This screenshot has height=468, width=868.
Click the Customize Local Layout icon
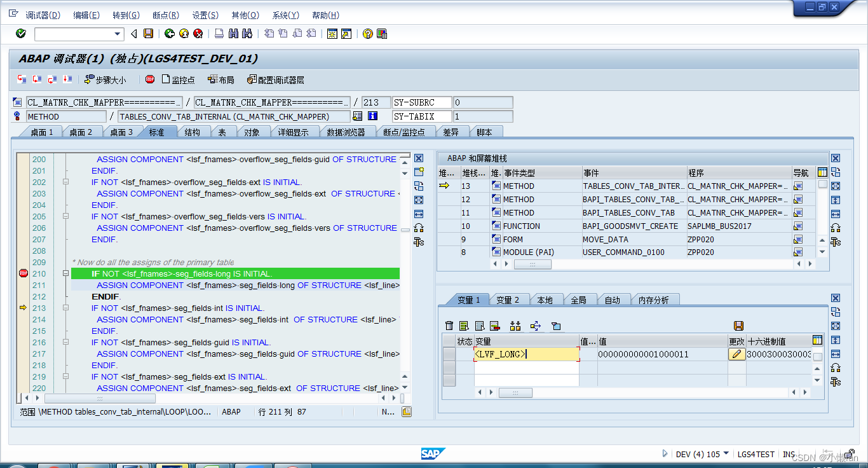point(381,34)
